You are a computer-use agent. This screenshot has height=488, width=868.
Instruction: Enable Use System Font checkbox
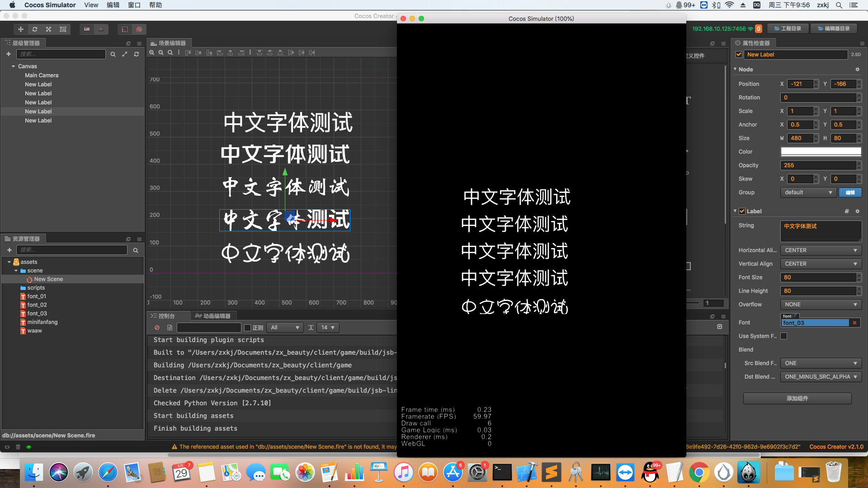pyautogui.click(x=784, y=336)
